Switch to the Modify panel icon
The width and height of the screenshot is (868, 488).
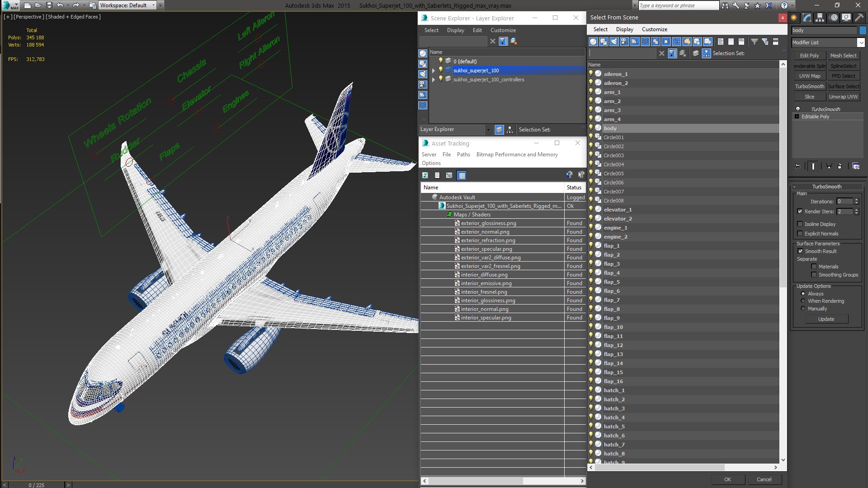807,18
